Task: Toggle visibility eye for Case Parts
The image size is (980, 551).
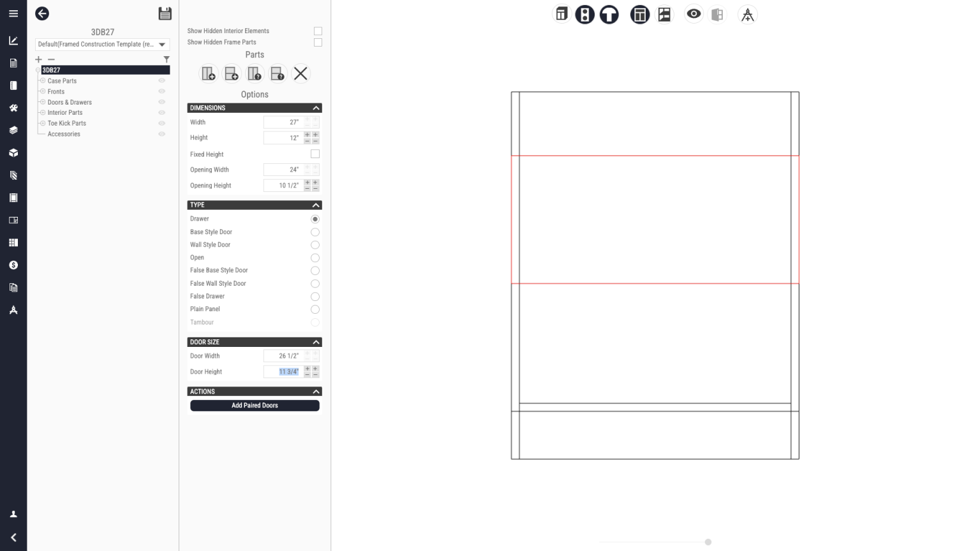Action: click(x=161, y=81)
